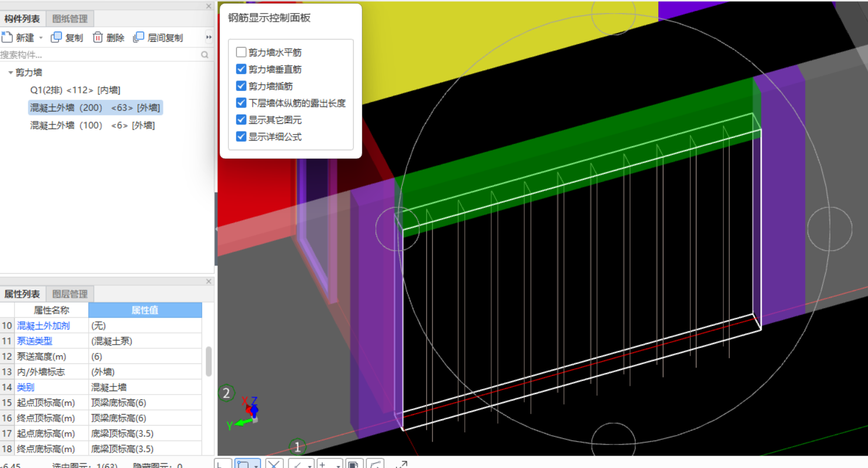This screenshot has height=468, width=868.
Task: Enable 剪力墙水平筋 checkbox
Action: coord(241,52)
